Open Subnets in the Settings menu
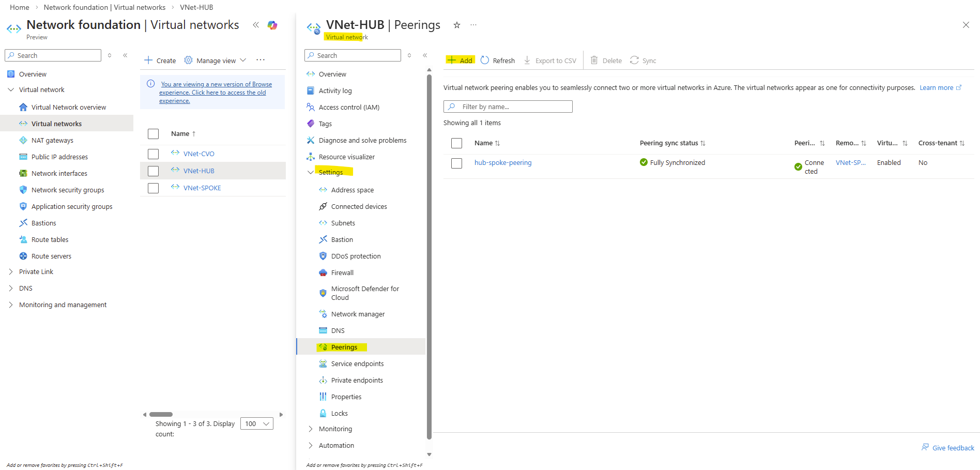 tap(343, 223)
